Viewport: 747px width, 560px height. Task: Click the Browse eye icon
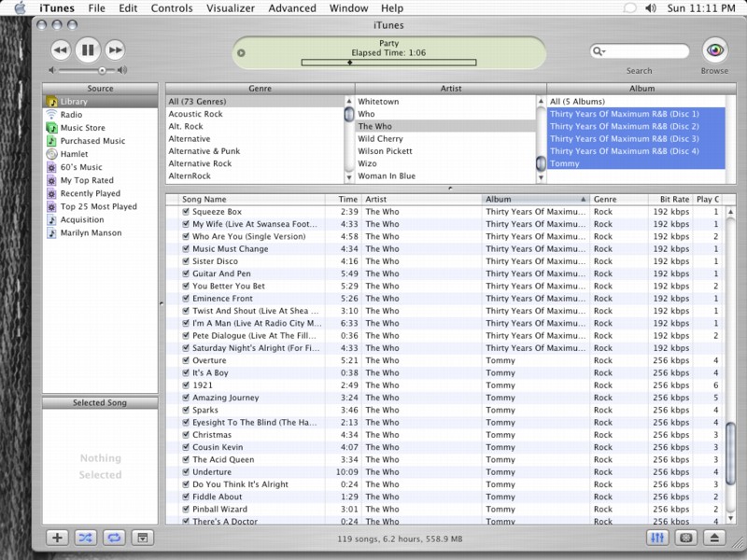(714, 50)
